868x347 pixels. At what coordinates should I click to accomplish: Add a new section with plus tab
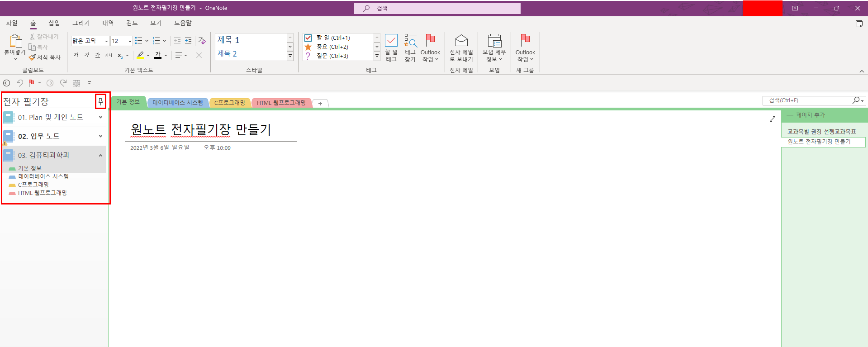[320, 104]
